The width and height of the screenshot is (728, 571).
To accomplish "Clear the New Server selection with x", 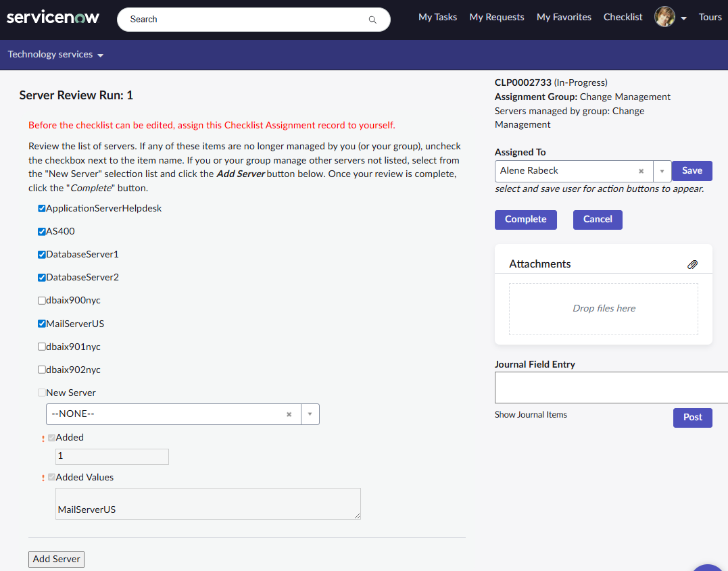I will pyautogui.click(x=289, y=414).
